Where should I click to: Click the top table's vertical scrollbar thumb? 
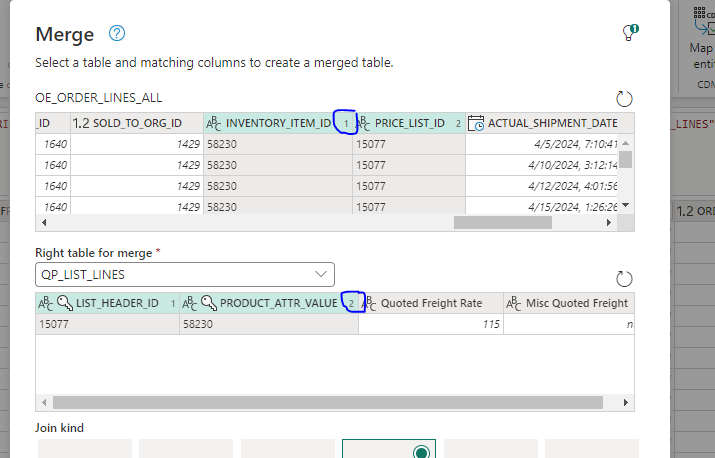click(x=626, y=159)
